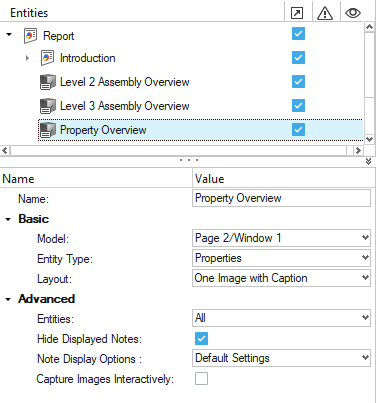Click the Introduction chapter icon
The width and height of the screenshot is (379, 403).
[47, 58]
